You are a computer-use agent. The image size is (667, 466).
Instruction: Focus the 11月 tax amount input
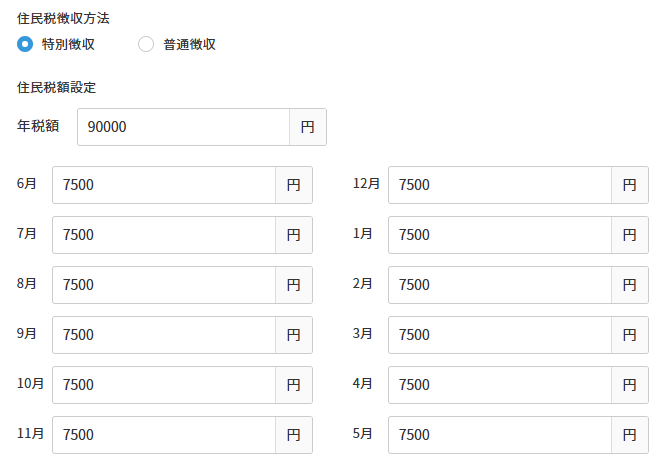pyautogui.click(x=164, y=435)
